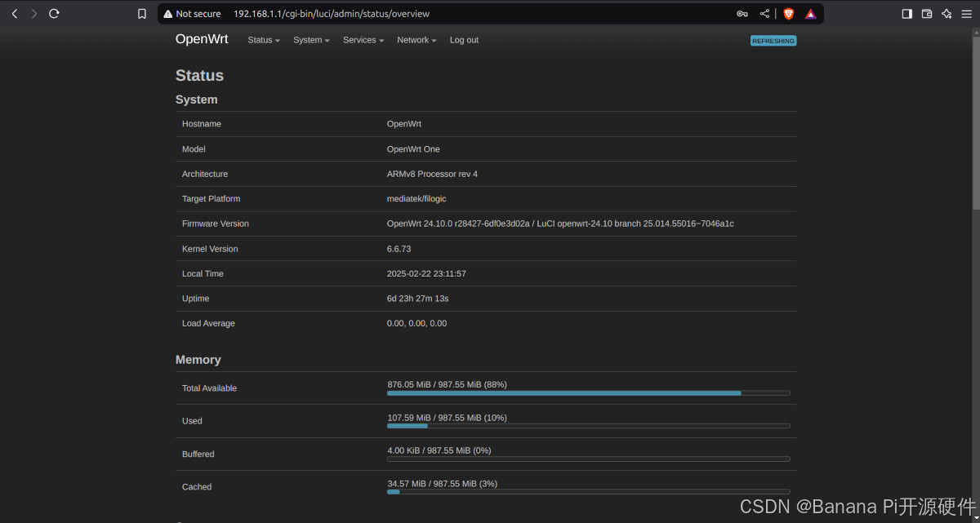Click the Used memory progress bar
The width and height of the screenshot is (980, 523).
[x=589, y=426]
